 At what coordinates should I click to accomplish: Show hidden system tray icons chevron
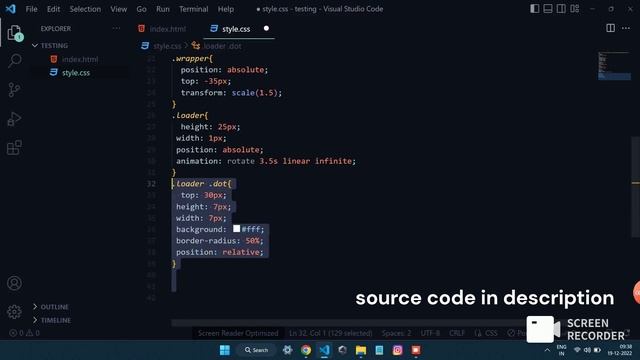(547, 350)
